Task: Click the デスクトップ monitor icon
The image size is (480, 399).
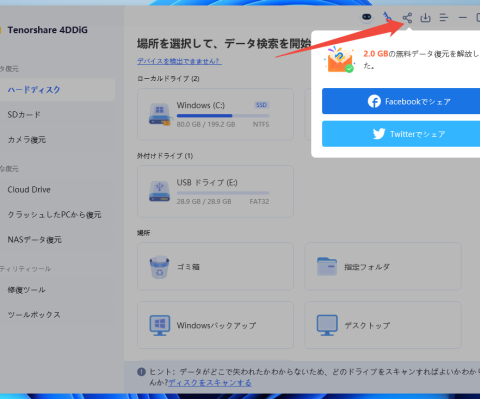Action: tap(327, 325)
